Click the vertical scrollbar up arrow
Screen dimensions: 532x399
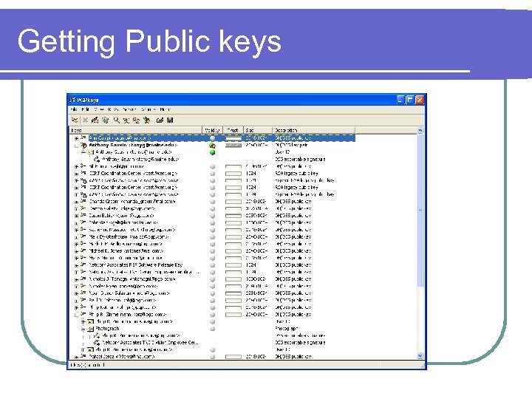coord(420,130)
